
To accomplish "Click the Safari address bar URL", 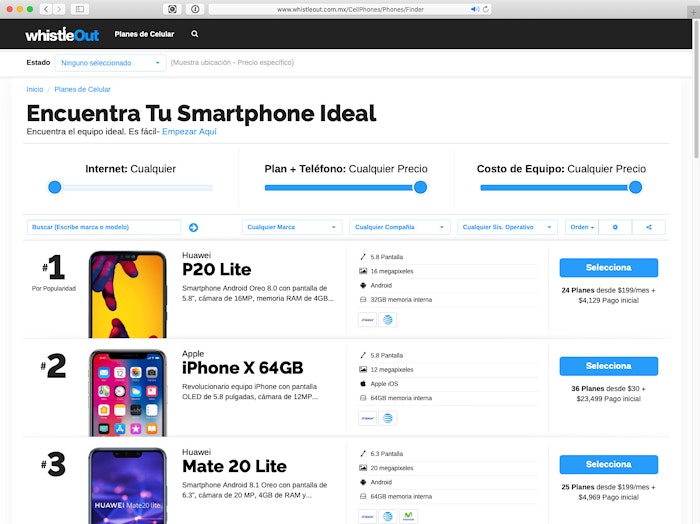I will point(350,9).
